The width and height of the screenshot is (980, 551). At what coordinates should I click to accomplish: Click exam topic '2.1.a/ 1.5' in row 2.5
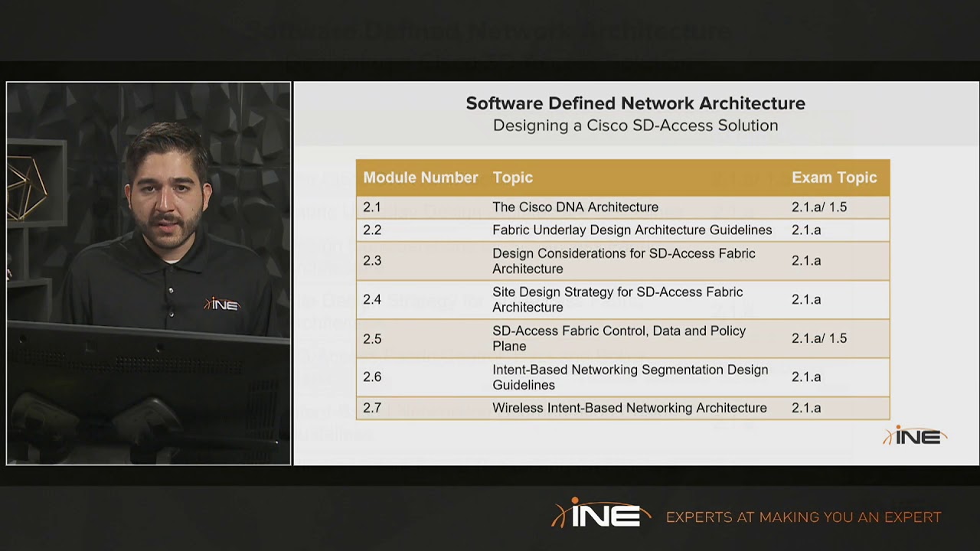pyautogui.click(x=819, y=338)
